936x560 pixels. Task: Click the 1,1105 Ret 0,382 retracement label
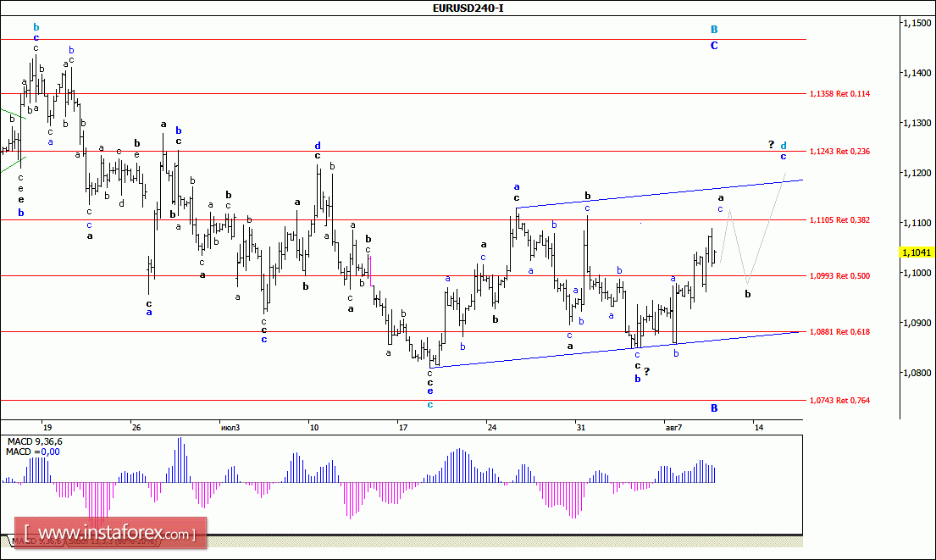(x=839, y=220)
